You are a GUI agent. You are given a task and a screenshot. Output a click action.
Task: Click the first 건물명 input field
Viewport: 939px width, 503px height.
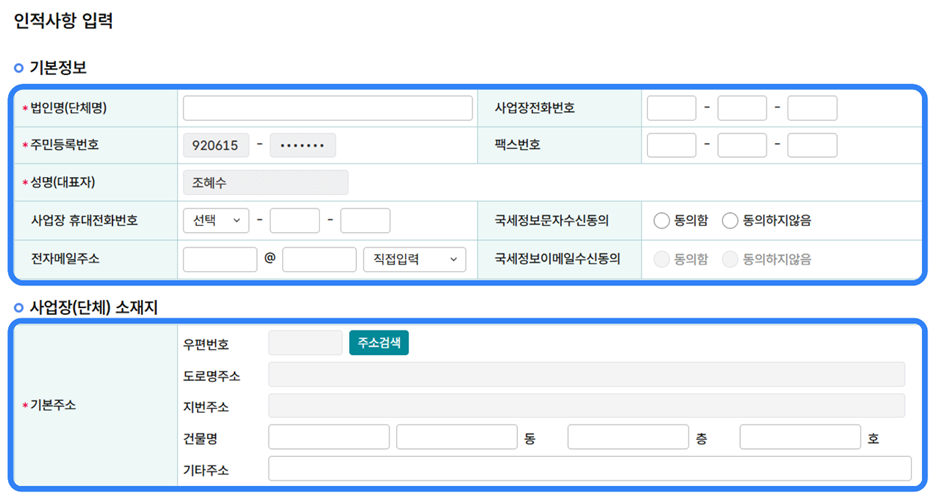click(329, 437)
